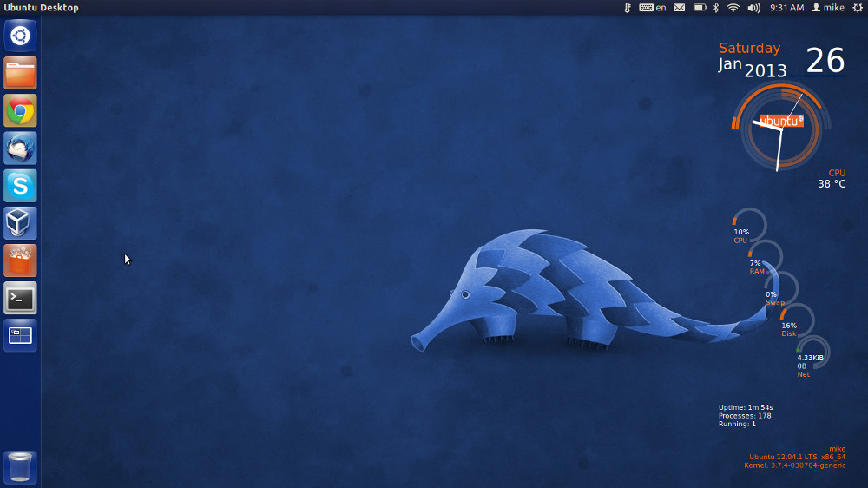Launch the Terminal application
868x488 pixels.
click(x=20, y=298)
